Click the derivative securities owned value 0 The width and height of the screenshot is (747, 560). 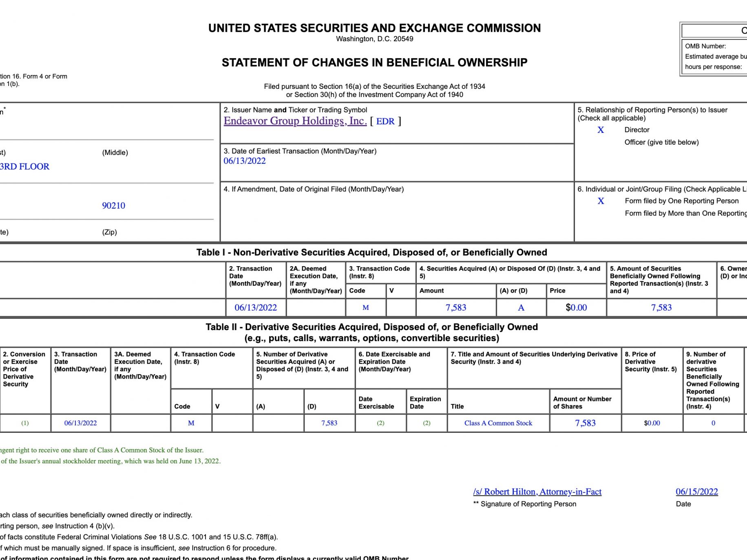tap(713, 423)
